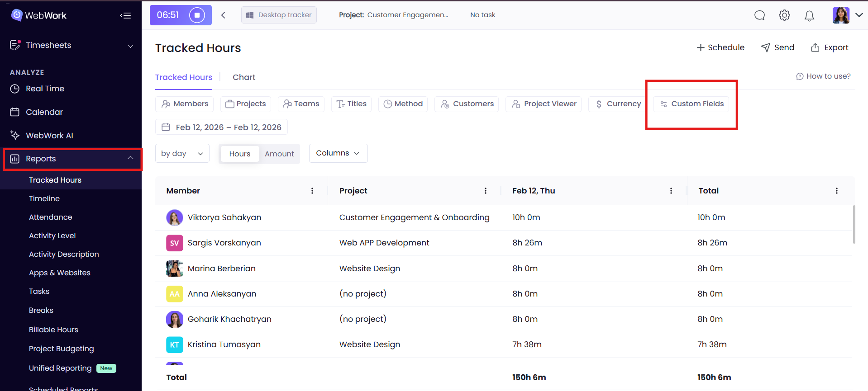The width and height of the screenshot is (868, 391).
Task: Click the Export button
Action: point(830,47)
